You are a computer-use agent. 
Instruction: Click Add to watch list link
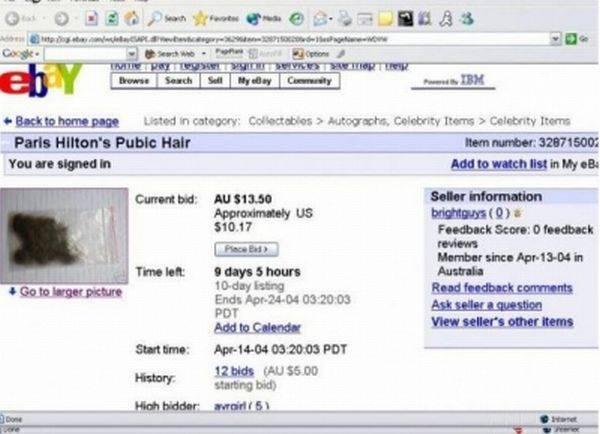coord(499,164)
